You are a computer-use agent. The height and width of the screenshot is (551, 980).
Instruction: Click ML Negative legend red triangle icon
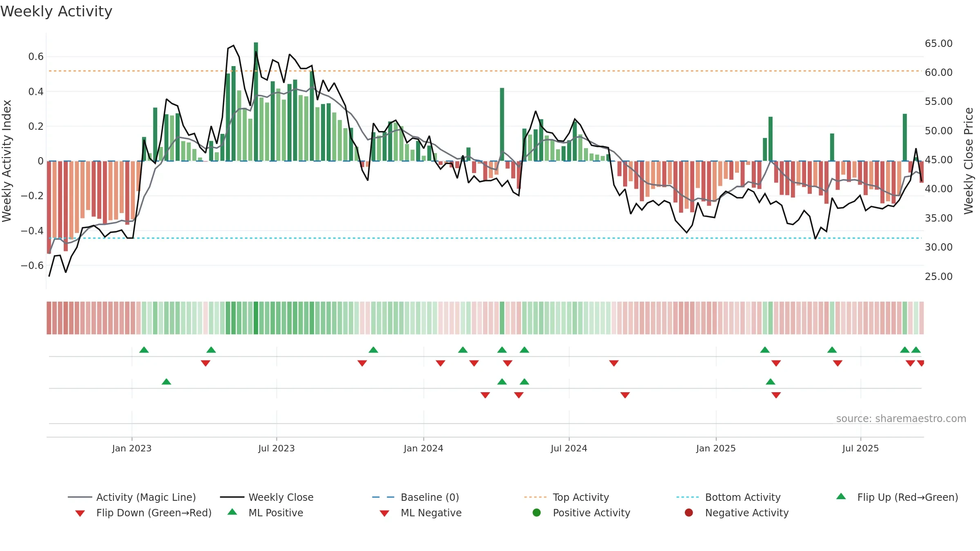385,513
